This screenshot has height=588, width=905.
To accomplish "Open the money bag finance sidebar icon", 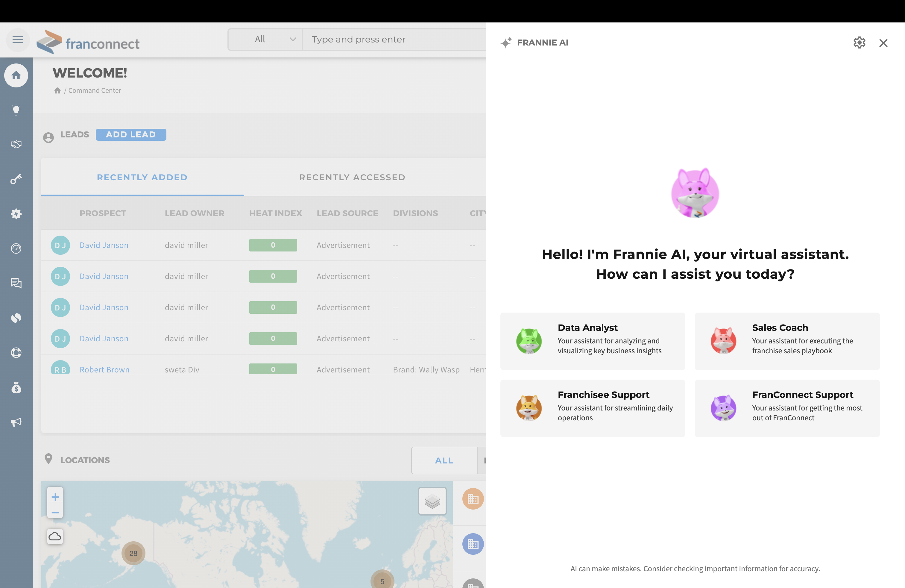I will click(16, 388).
